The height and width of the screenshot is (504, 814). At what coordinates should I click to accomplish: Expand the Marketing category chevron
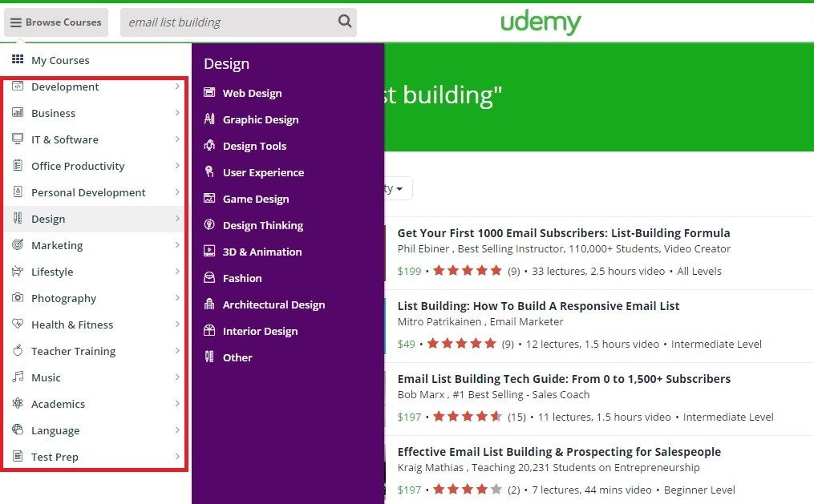point(177,244)
